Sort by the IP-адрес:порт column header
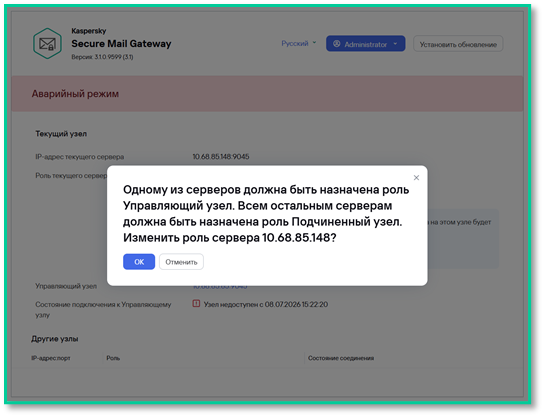This screenshot has height=417, width=544. point(51,358)
